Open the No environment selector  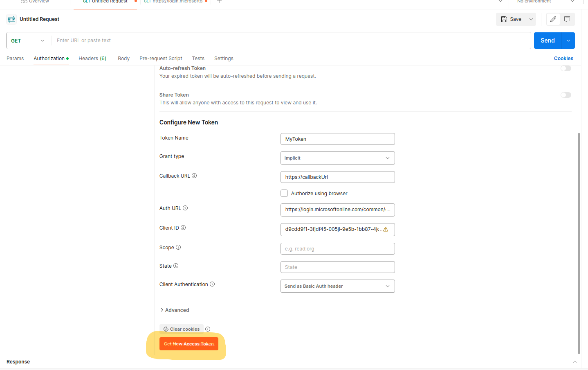[x=544, y=2]
